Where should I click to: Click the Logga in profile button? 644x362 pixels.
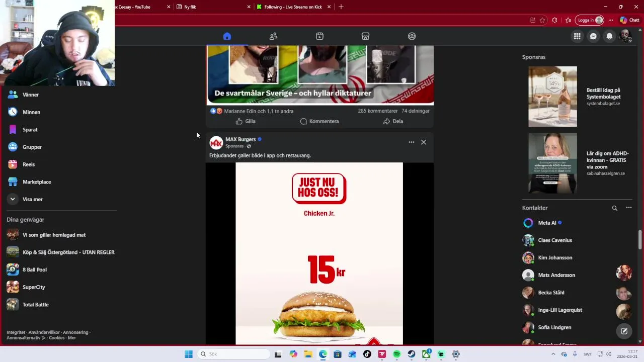pos(590,20)
